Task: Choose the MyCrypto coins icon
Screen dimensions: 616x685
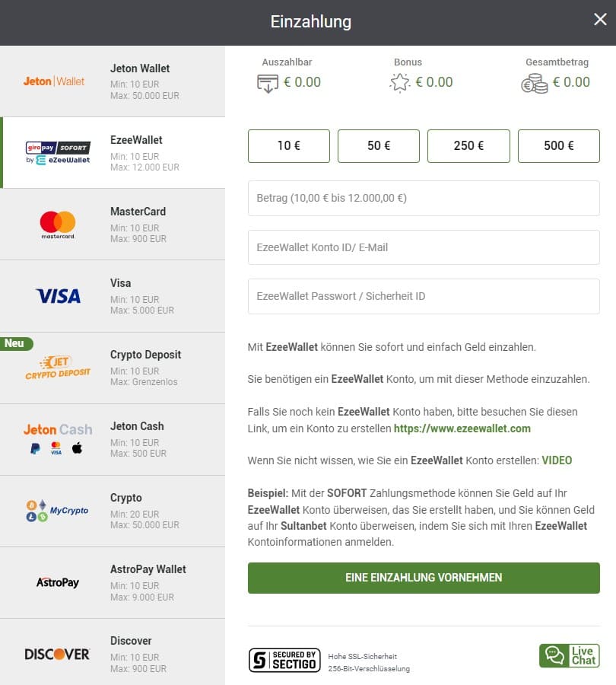Action: pos(58,511)
